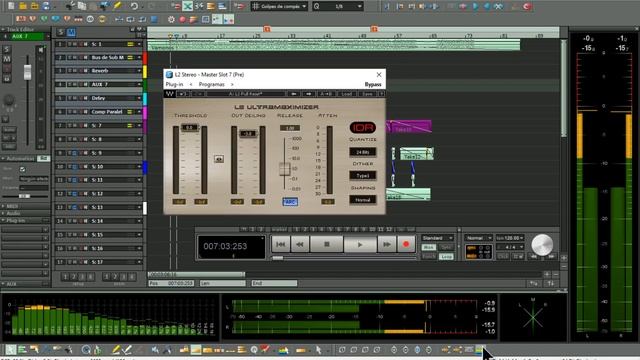Open the Normal playback mode dropdown in transport

coord(478,238)
